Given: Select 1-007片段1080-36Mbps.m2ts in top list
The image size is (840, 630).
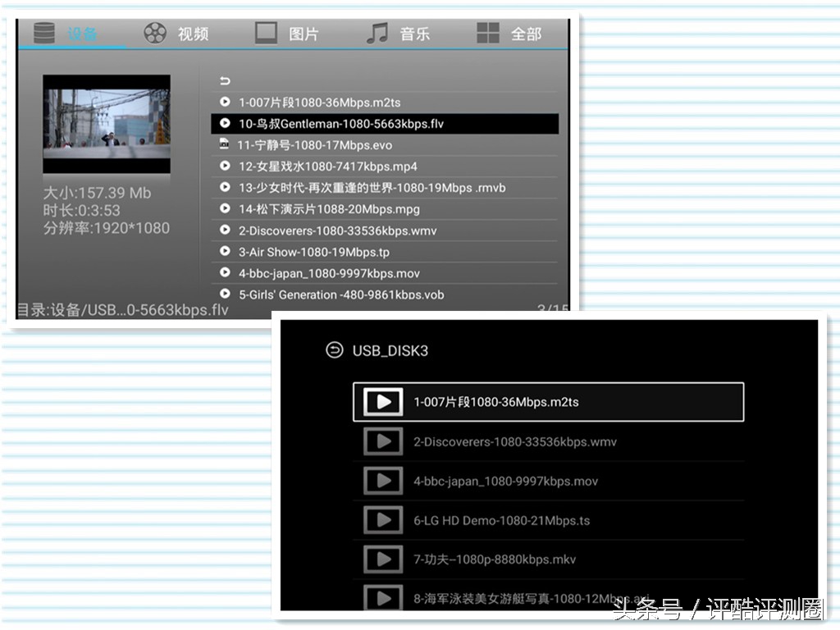Looking at the screenshot, I should pos(385,103).
